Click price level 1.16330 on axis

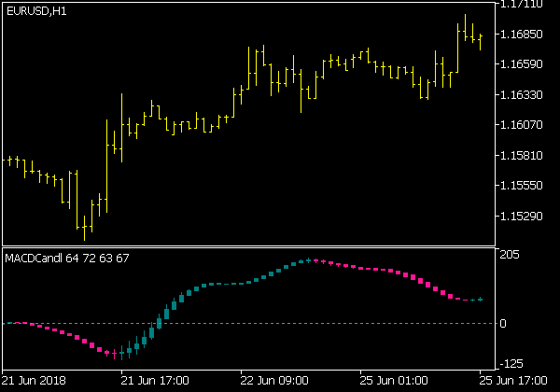tap(521, 95)
